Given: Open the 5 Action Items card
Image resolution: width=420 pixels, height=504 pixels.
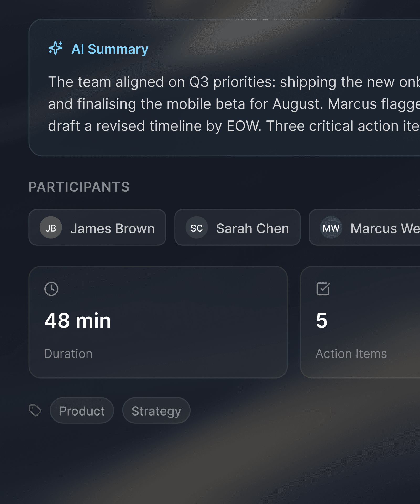Looking at the screenshot, I should [360, 322].
